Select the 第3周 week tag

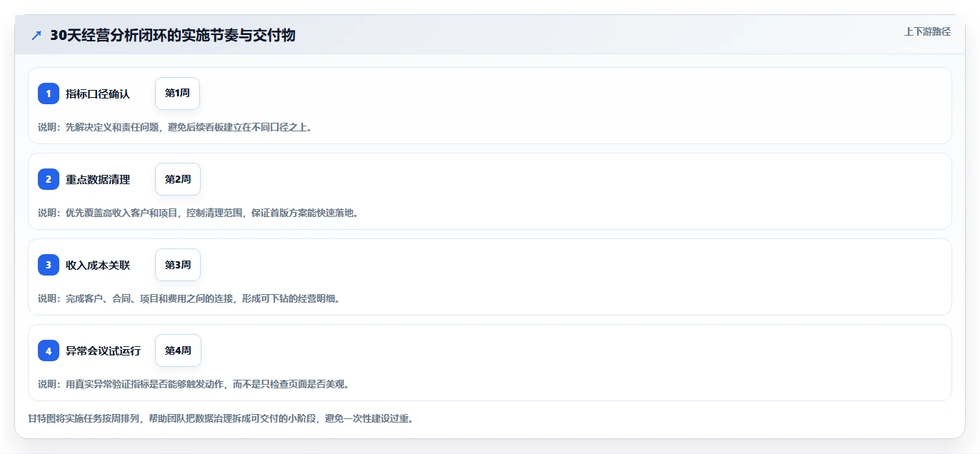coord(178,265)
